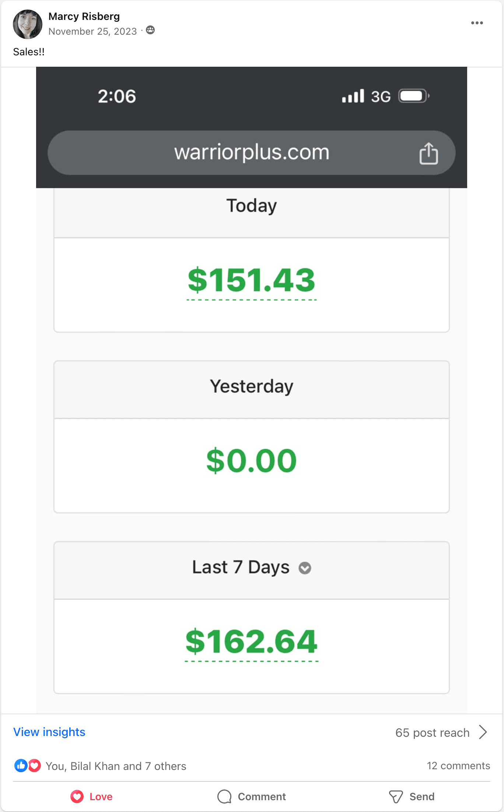Click the View insights link
This screenshot has width=504, height=812.
(x=49, y=732)
